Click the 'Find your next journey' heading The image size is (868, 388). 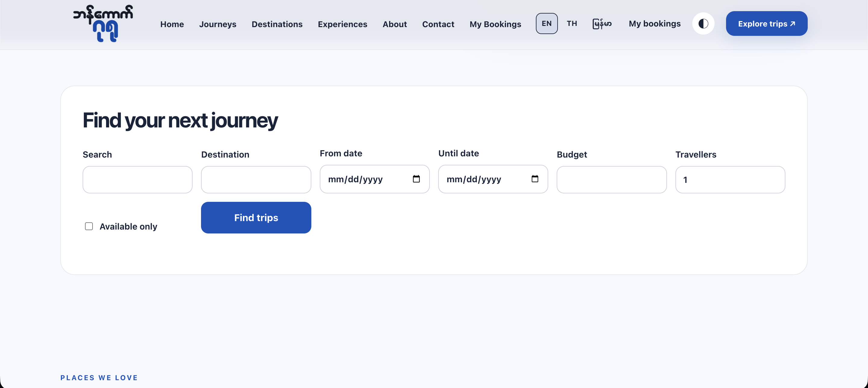tap(180, 121)
